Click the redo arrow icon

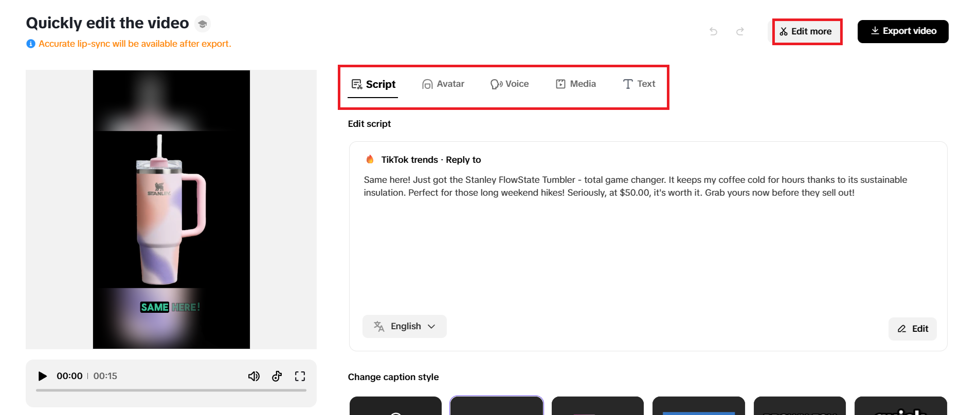[740, 31]
